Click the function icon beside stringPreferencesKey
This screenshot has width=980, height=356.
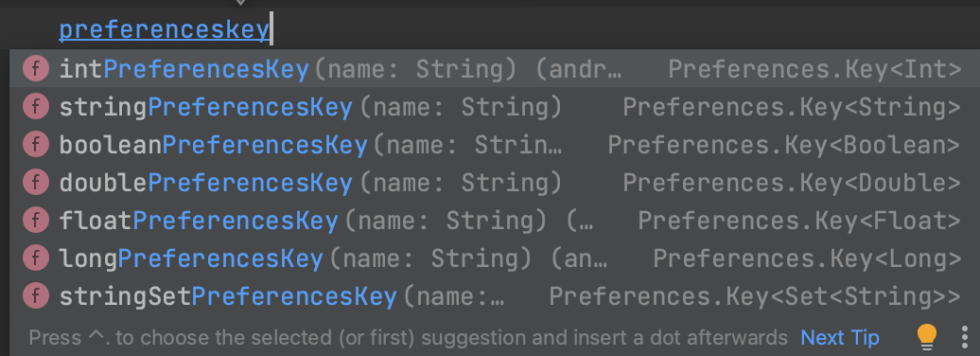[x=36, y=107]
